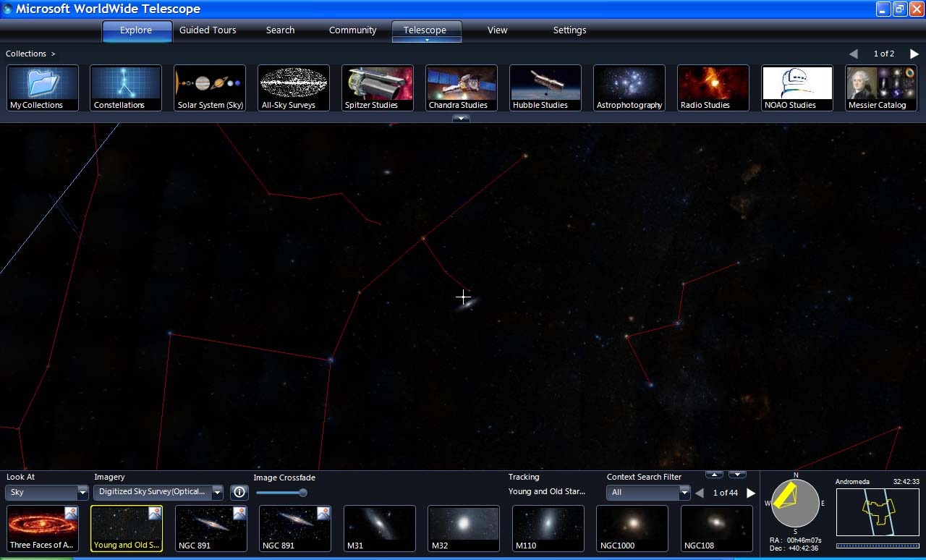The width and height of the screenshot is (926, 560).
Task: Expand the Telescope tab dropdown arrow
Action: (427, 40)
